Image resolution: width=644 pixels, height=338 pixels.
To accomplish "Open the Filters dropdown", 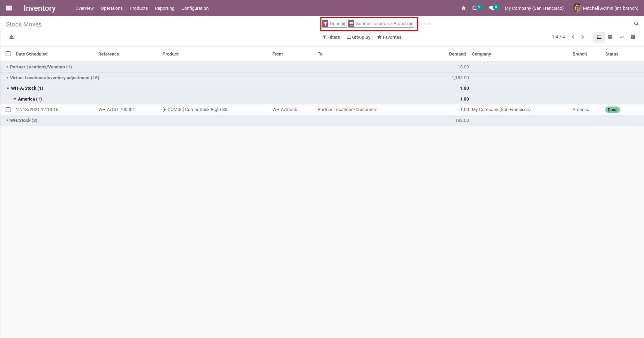I will tap(331, 37).
